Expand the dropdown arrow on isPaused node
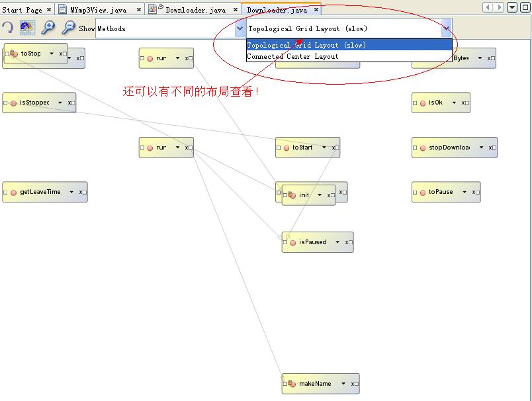532x401 pixels. click(x=337, y=242)
